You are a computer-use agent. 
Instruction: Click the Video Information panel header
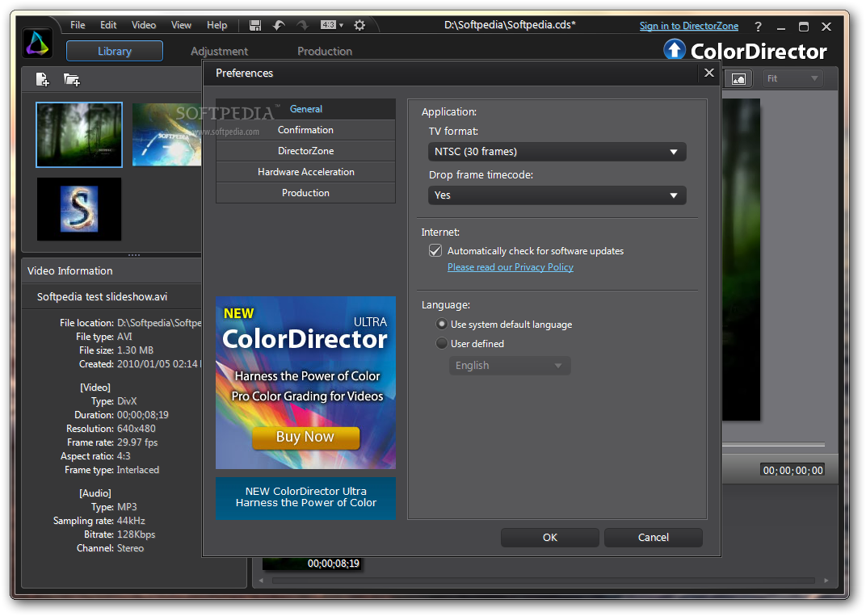tap(112, 271)
